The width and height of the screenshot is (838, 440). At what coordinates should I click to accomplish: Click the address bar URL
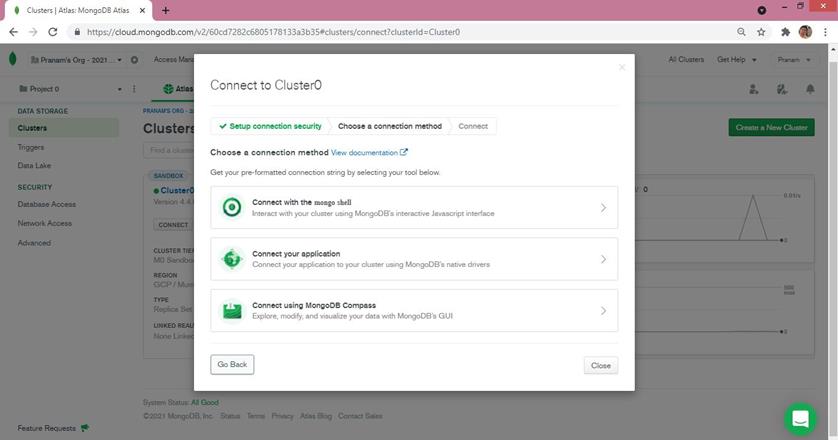click(273, 32)
